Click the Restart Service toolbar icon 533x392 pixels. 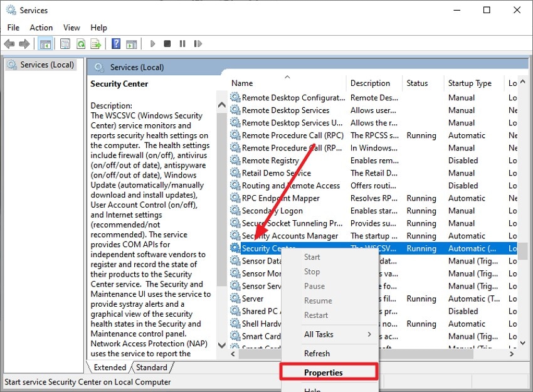coord(198,43)
